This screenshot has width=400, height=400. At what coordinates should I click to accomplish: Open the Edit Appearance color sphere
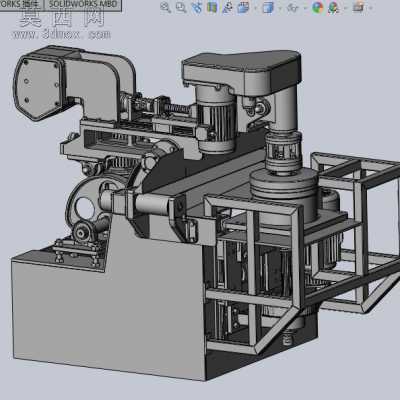(318, 7)
